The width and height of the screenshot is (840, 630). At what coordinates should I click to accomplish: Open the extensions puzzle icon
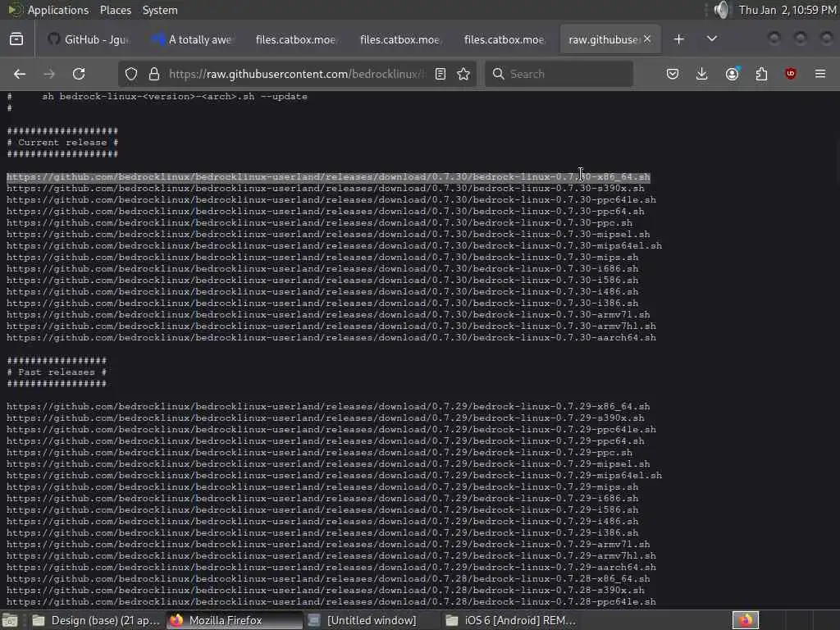tap(761, 74)
